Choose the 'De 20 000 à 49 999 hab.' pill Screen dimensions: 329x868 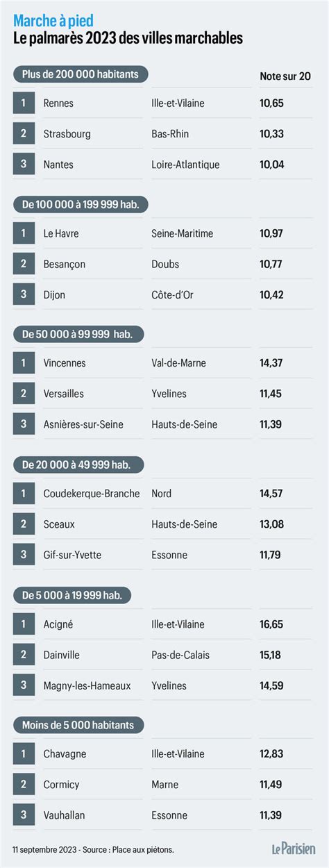78,465
